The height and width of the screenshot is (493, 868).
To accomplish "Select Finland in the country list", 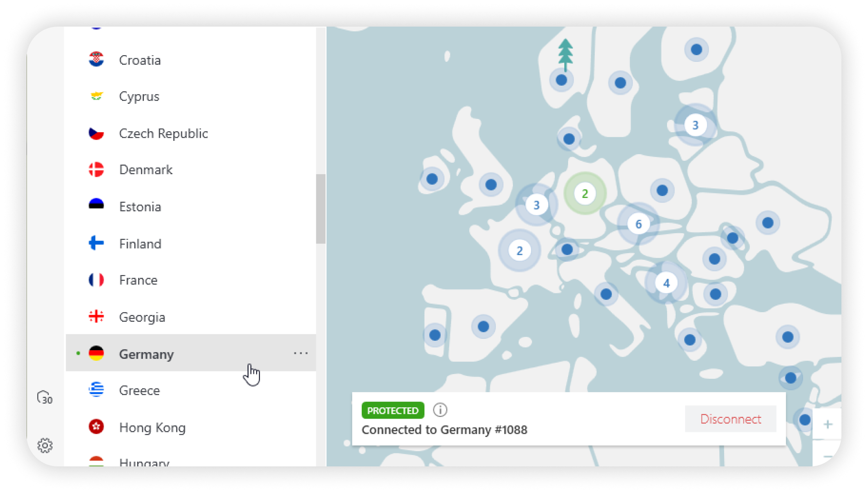I will 140,244.
